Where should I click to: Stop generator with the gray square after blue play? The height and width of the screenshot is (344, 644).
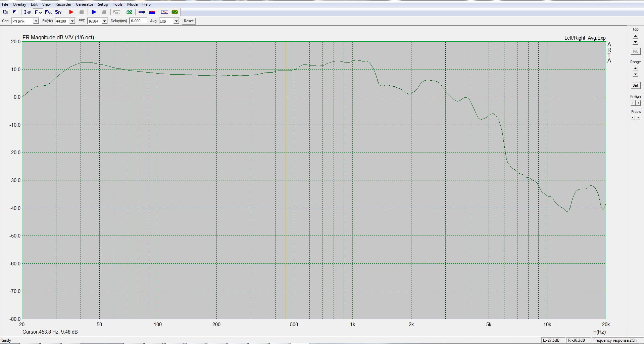pos(104,12)
